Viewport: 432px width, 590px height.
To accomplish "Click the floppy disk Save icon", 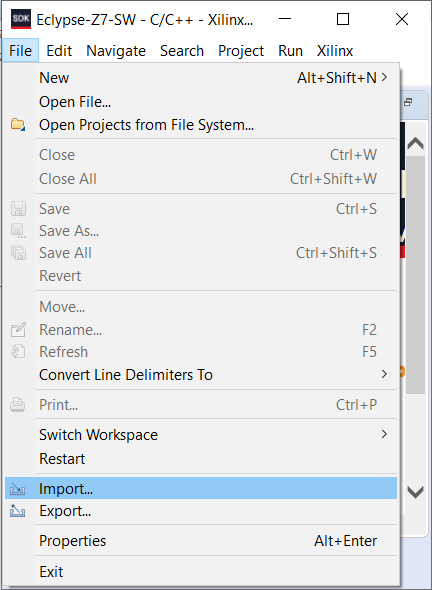I will tap(18, 208).
